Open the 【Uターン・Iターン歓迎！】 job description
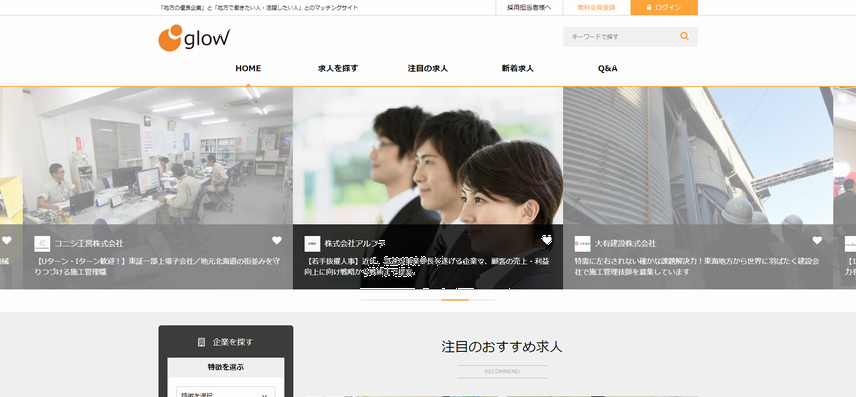Viewport: 856px width, 397px height. coord(158,266)
